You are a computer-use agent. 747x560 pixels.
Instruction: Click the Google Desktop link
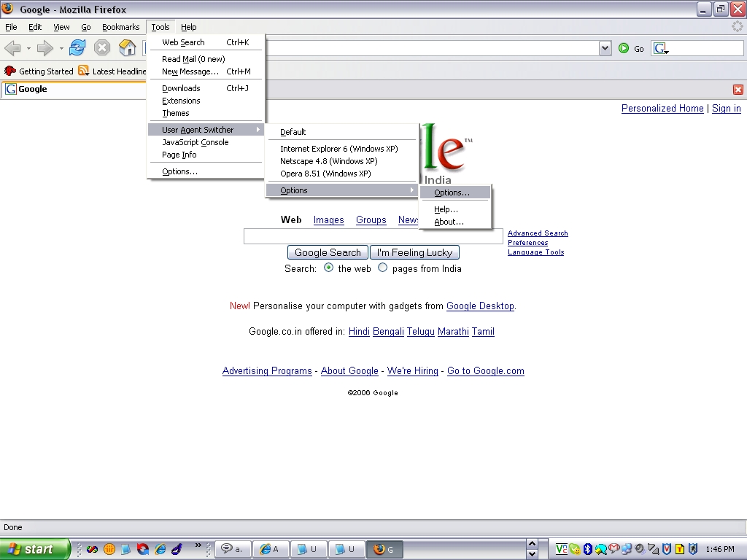pyautogui.click(x=480, y=306)
